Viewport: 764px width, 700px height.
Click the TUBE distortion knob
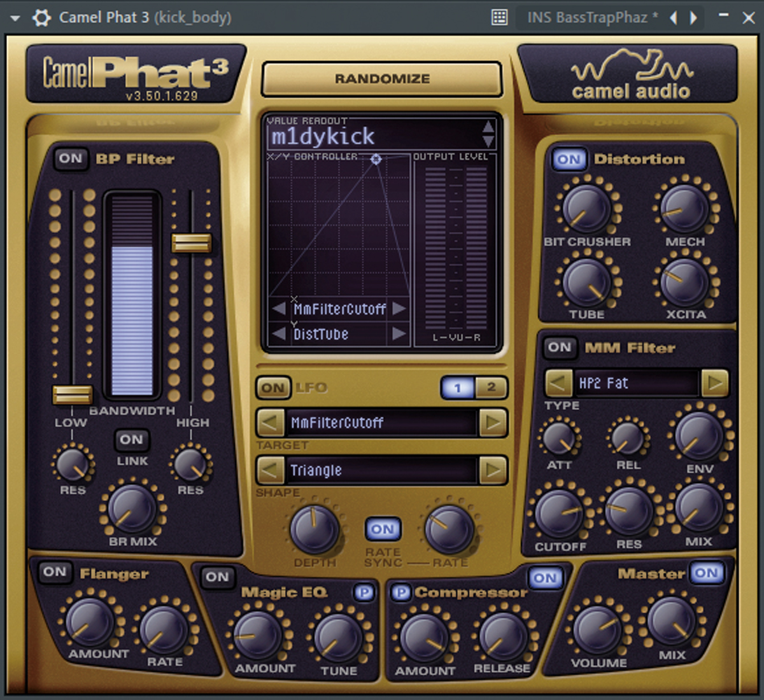coord(587,283)
